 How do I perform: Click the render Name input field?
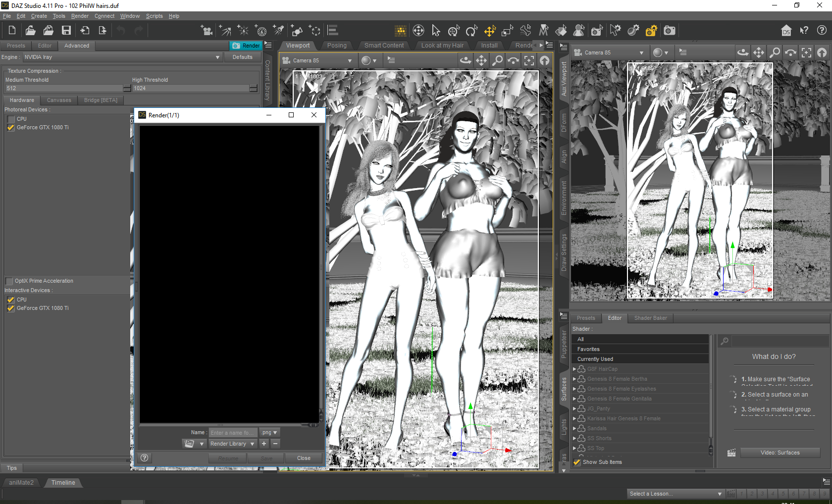coord(233,433)
